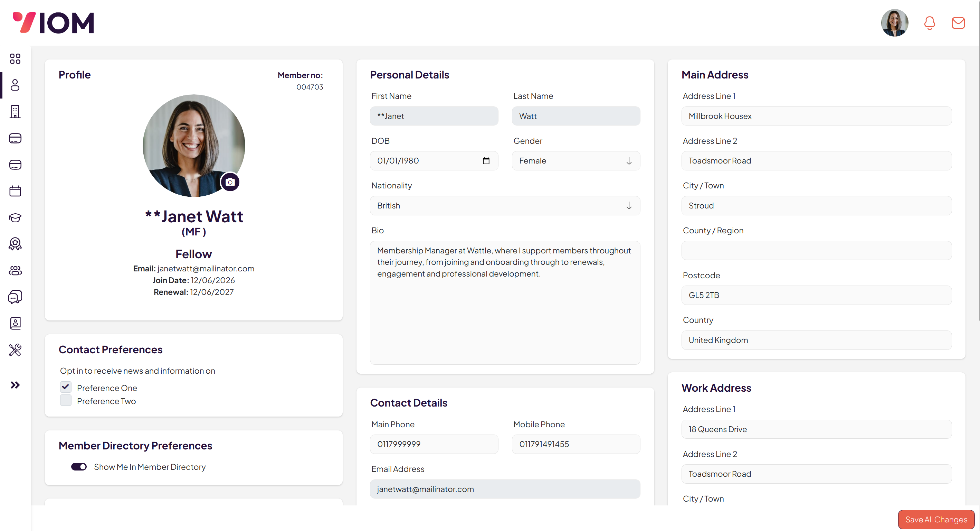The width and height of the screenshot is (980, 531).
Task: Click the Country field United Kingdom
Action: pos(816,340)
